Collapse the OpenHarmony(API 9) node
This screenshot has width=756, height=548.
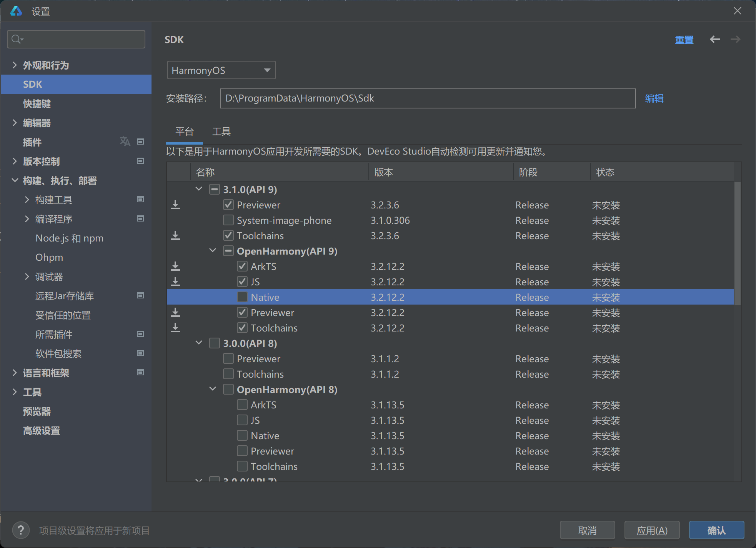pyautogui.click(x=213, y=250)
